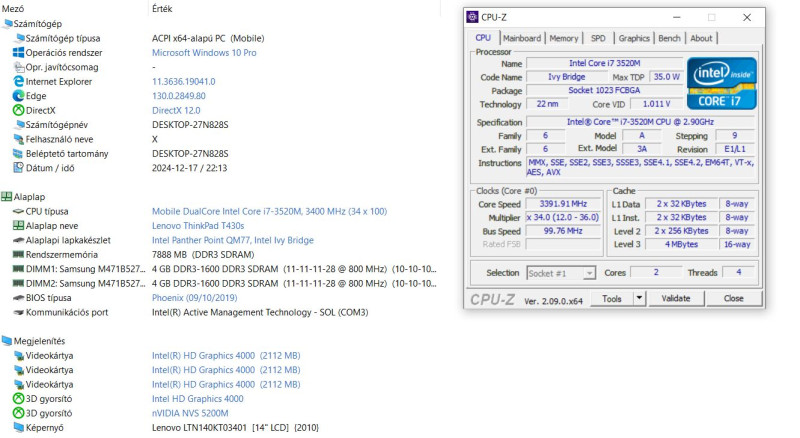Switch to the CPU tab in CPU-Z
Viewport: 800px width, 438px height.
(483, 38)
